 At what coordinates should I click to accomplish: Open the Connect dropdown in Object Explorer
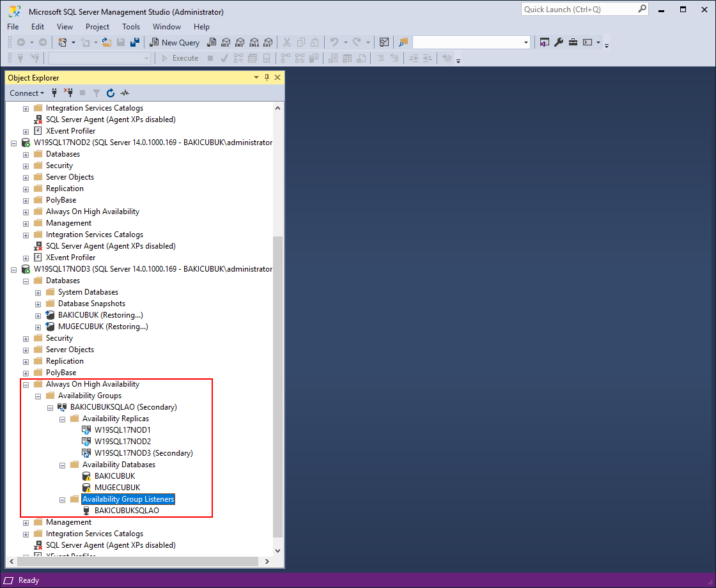[27, 93]
